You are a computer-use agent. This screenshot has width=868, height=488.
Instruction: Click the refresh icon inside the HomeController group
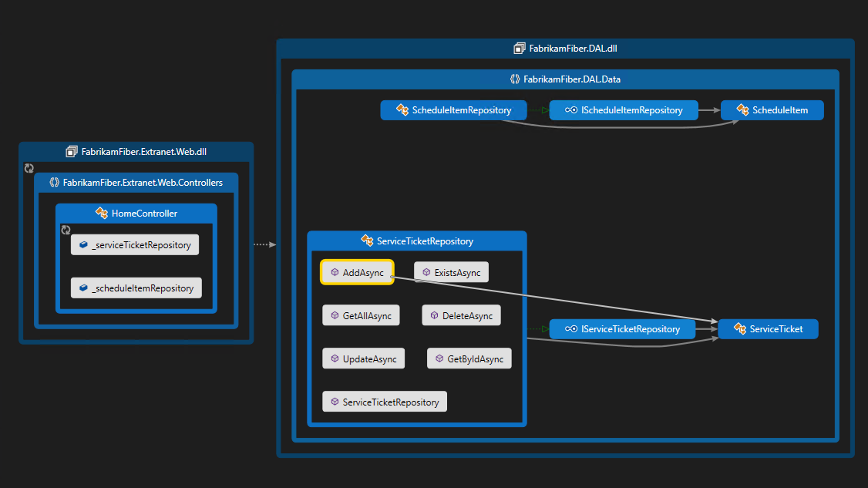point(66,230)
